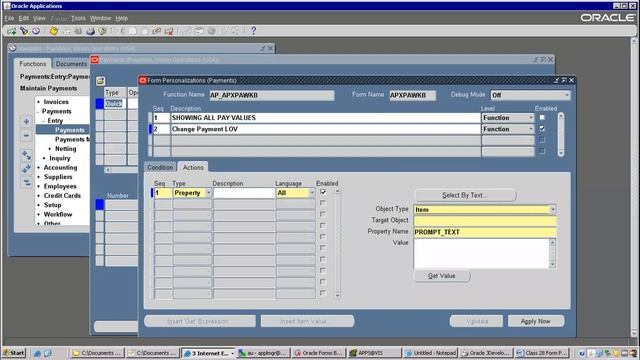Click the Value text area
This screenshot has height=360, width=640.
point(482,253)
